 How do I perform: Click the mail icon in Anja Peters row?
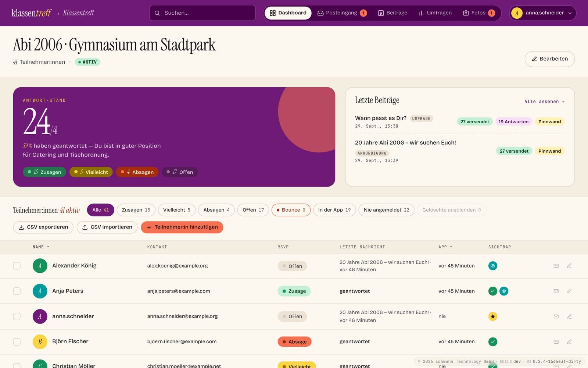[556, 291]
